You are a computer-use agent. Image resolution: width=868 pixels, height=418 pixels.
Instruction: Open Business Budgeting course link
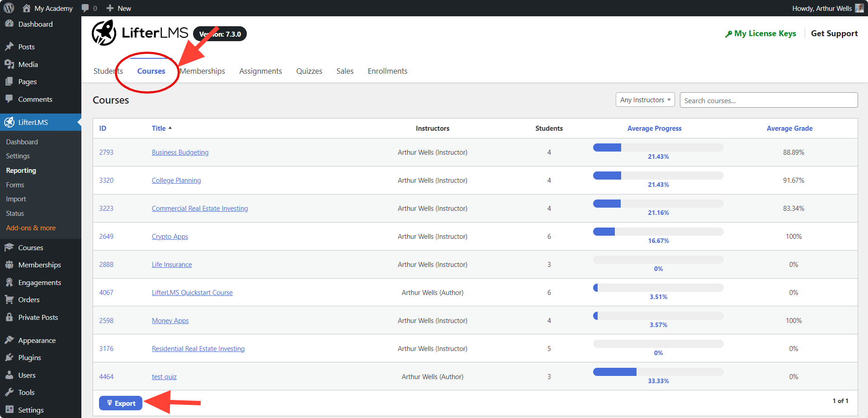(180, 152)
